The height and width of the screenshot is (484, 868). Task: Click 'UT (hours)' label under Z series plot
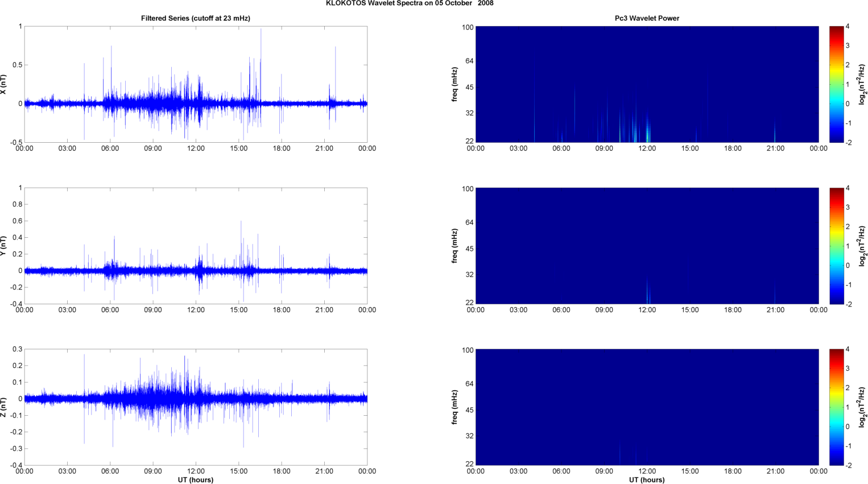click(196, 479)
